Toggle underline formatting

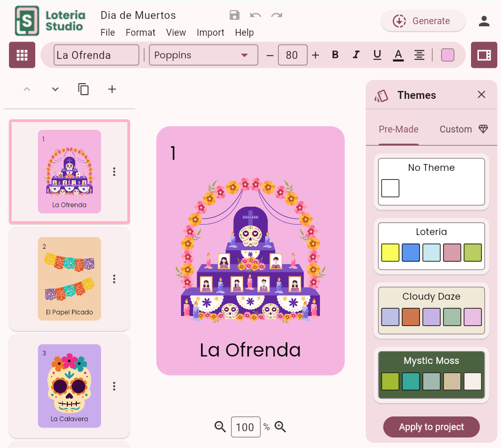point(377,54)
